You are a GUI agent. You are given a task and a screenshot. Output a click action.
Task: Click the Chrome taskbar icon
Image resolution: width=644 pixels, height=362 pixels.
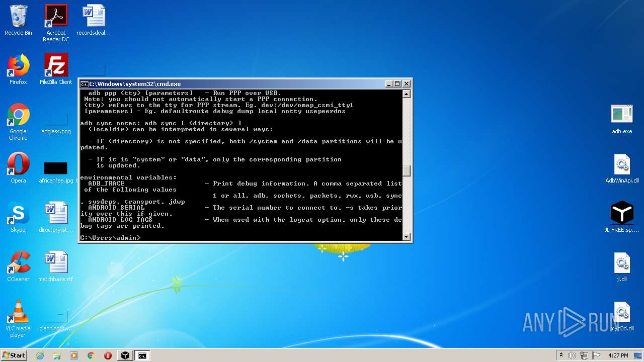pyautogui.click(x=91, y=355)
